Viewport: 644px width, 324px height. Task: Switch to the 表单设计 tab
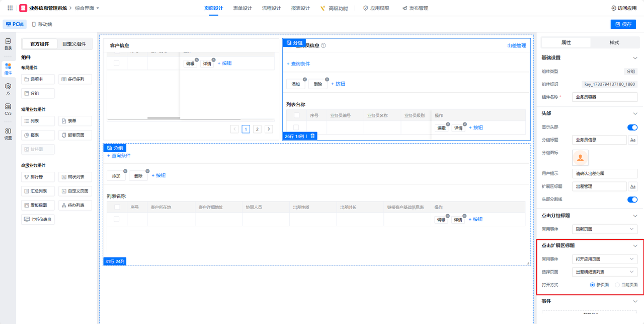243,8
